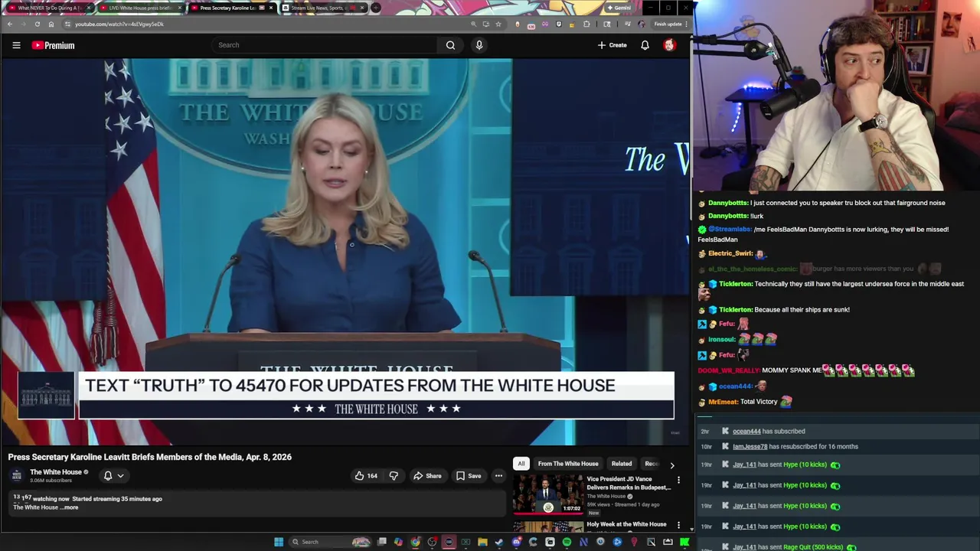Click the YouTube search magnifier button
980x551 pixels.
tap(450, 45)
